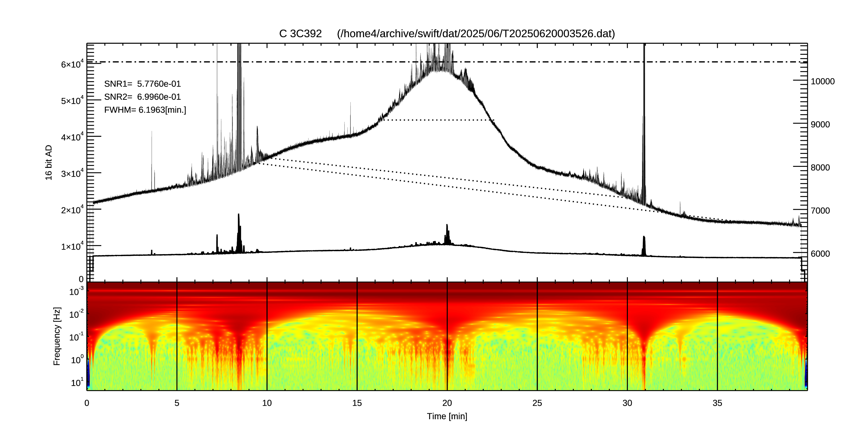
Task: Click the file path ending T20250620003526.dat
Action: [x=476, y=34]
